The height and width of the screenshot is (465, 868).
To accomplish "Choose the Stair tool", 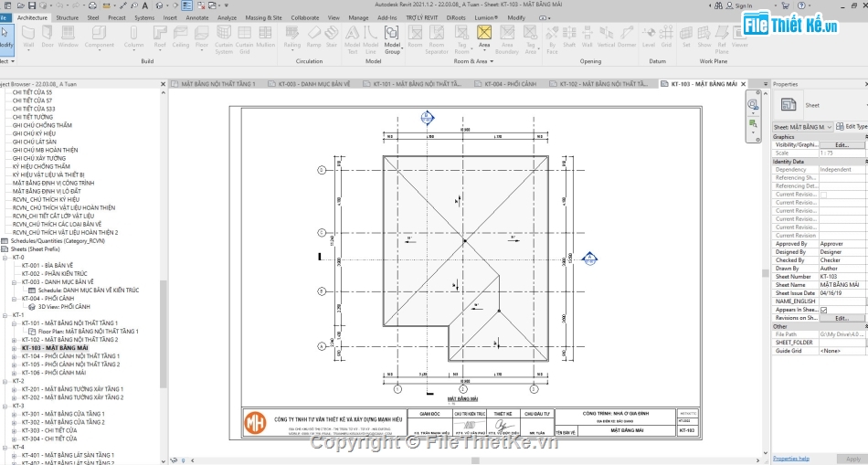I will tap(331, 37).
